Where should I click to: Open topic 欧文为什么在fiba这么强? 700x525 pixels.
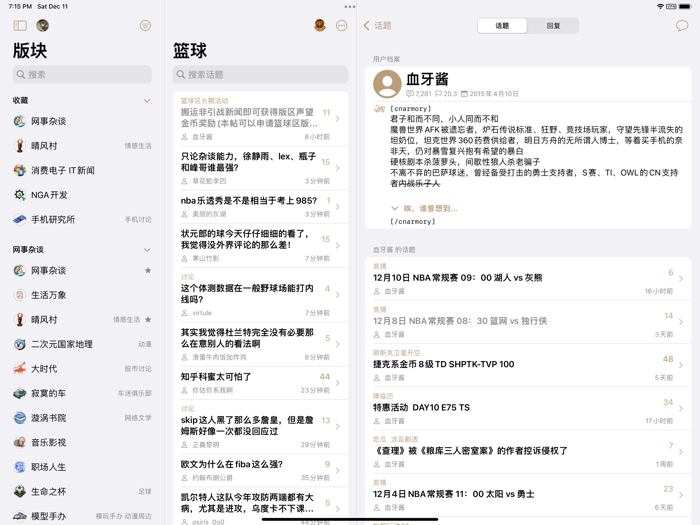[260, 471]
